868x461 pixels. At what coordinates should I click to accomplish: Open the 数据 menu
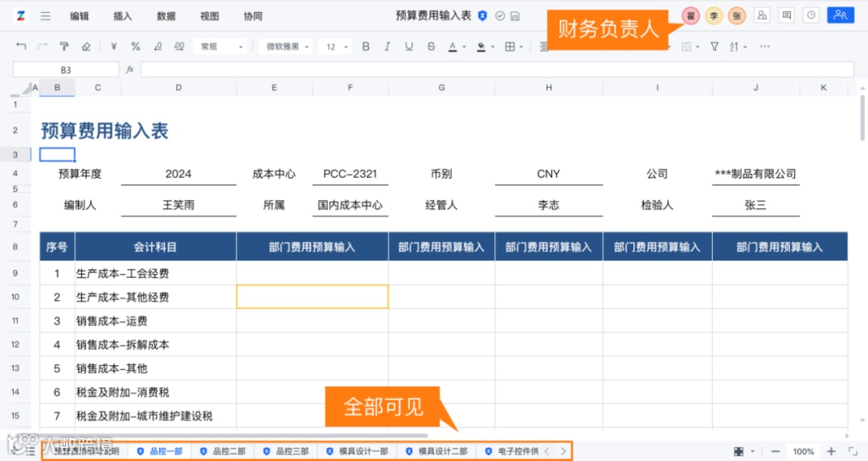(166, 16)
